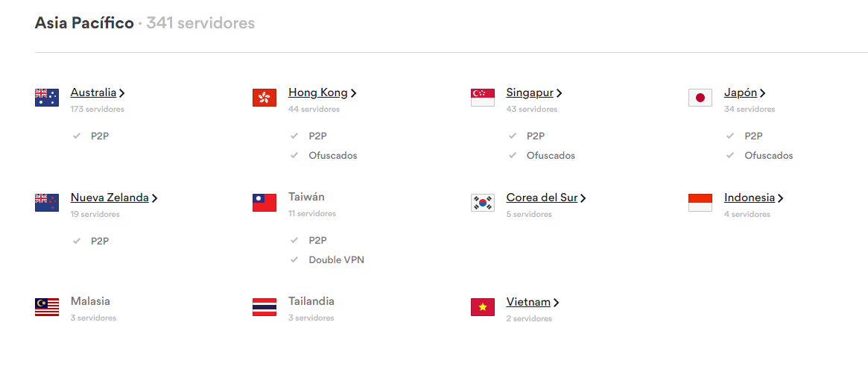Select the Malaysia flag icon
The image size is (868, 372).
point(46,307)
